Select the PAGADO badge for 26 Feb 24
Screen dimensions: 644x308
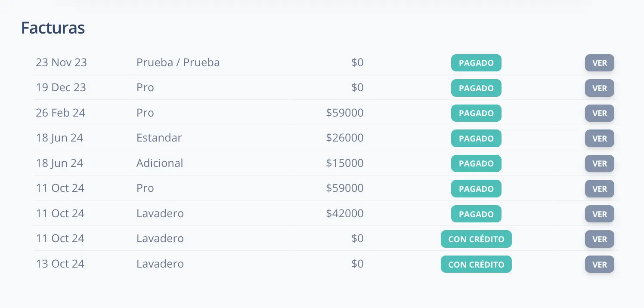(x=476, y=113)
